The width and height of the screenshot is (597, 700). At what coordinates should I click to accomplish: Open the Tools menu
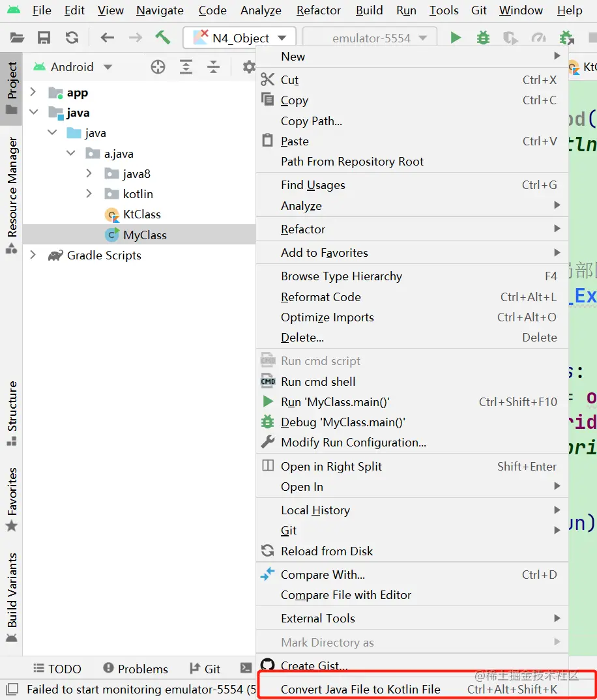click(443, 10)
